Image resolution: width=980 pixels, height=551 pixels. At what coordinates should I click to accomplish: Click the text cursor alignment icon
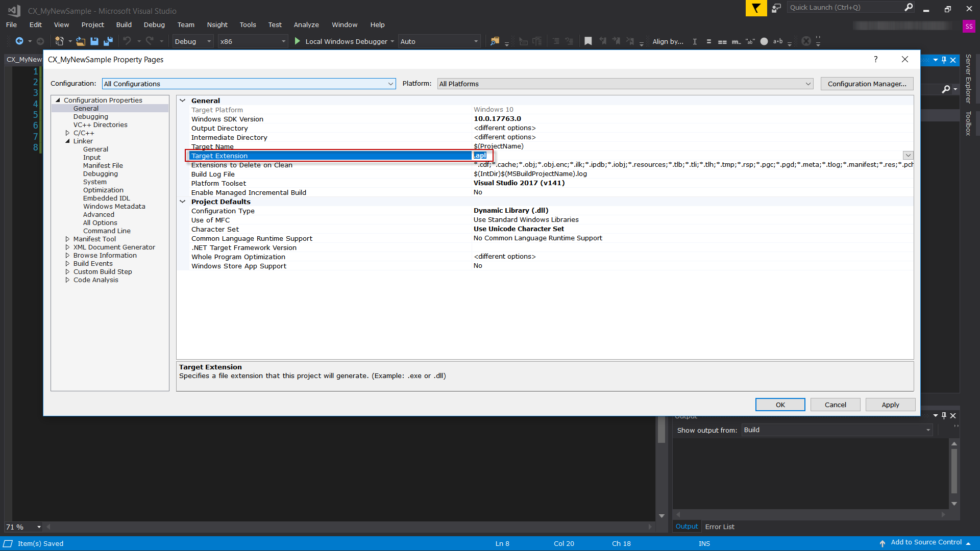coord(695,41)
